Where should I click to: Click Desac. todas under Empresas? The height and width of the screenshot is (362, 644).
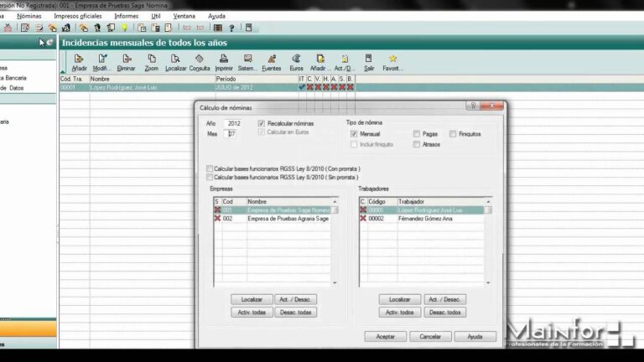[295, 313]
